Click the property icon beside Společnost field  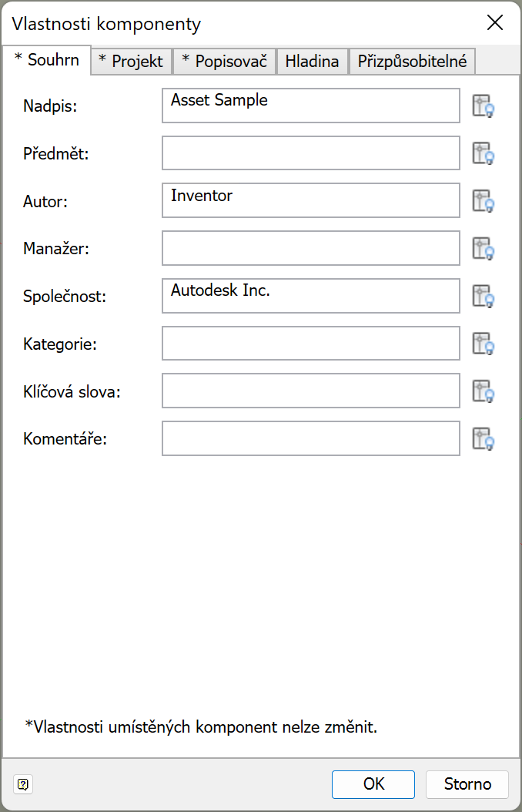(x=483, y=296)
